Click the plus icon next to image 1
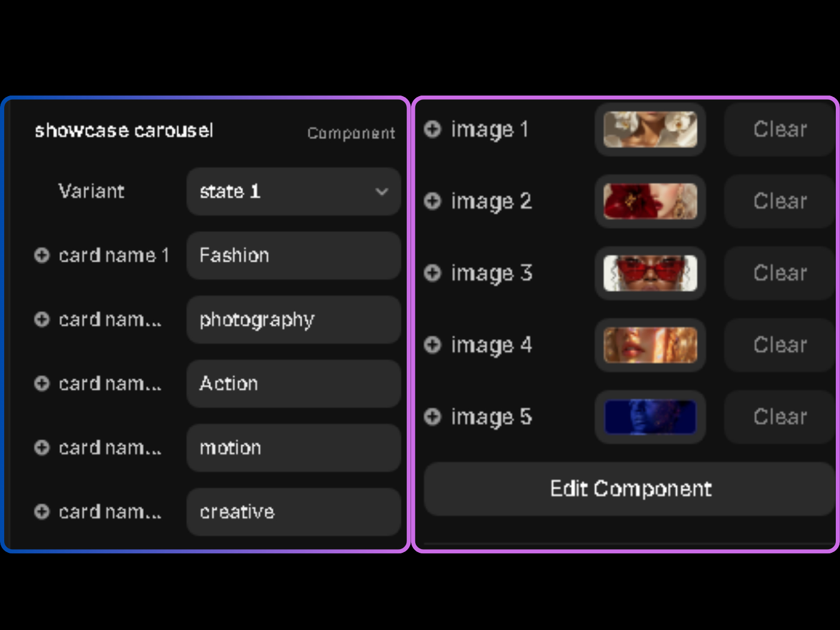 433,130
